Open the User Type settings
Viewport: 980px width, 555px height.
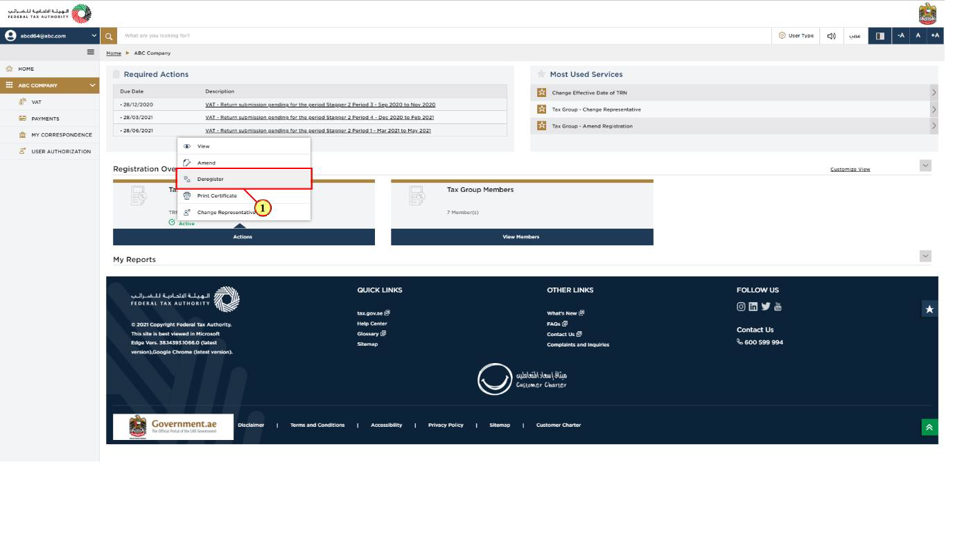796,35
